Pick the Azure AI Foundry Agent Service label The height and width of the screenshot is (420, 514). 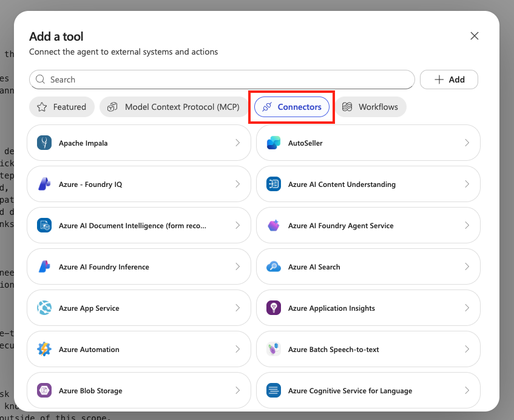340,226
